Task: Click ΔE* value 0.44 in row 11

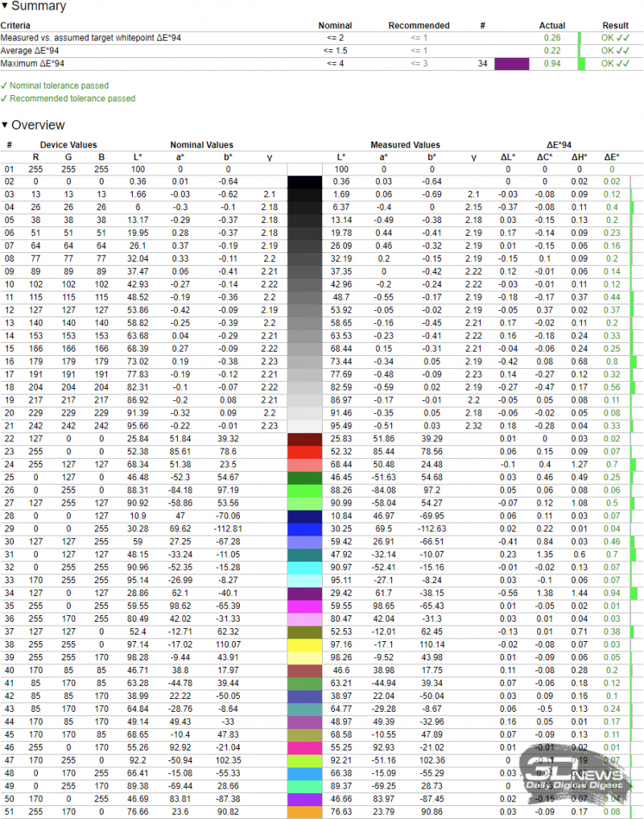Action: pyautogui.click(x=612, y=298)
